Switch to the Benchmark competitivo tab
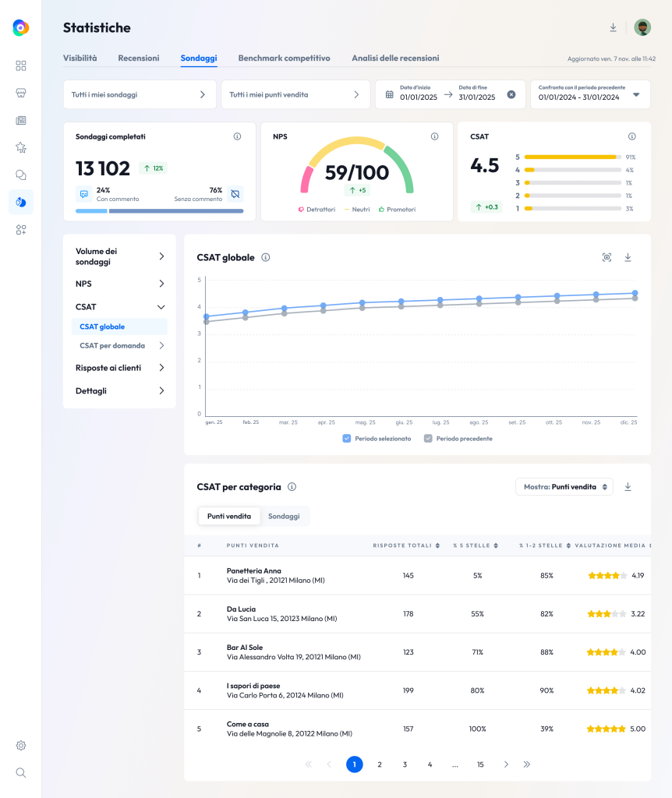Viewport: 672px width, 798px height. 284,58
